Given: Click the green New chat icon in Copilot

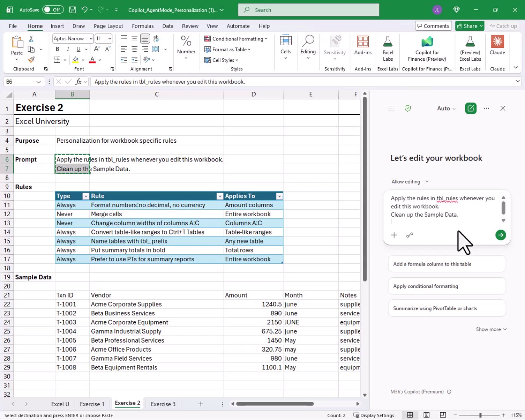Looking at the screenshot, I should click(471, 108).
